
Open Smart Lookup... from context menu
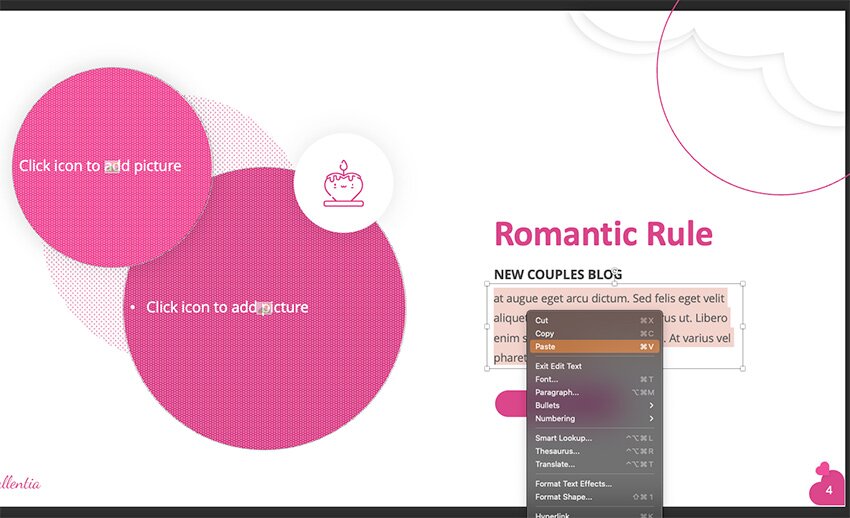tap(564, 438)
